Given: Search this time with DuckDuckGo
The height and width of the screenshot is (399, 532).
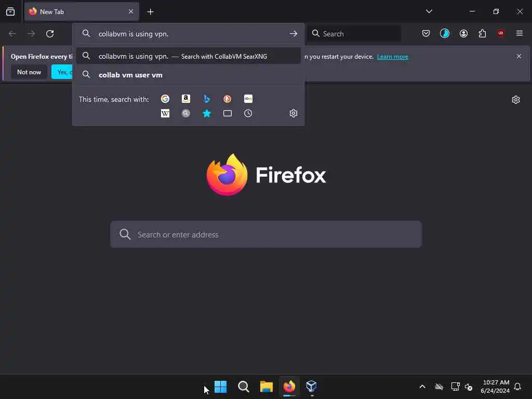Looking at the screenshot, I should (228, 99).
